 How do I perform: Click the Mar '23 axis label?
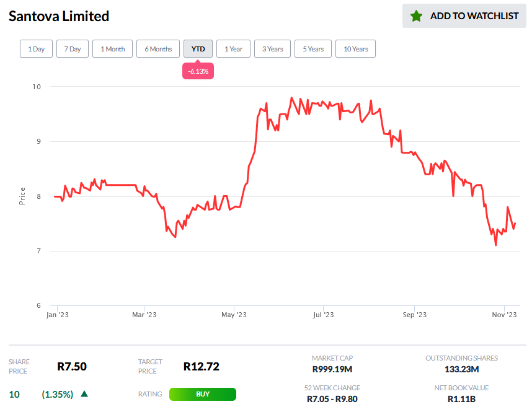144,315
